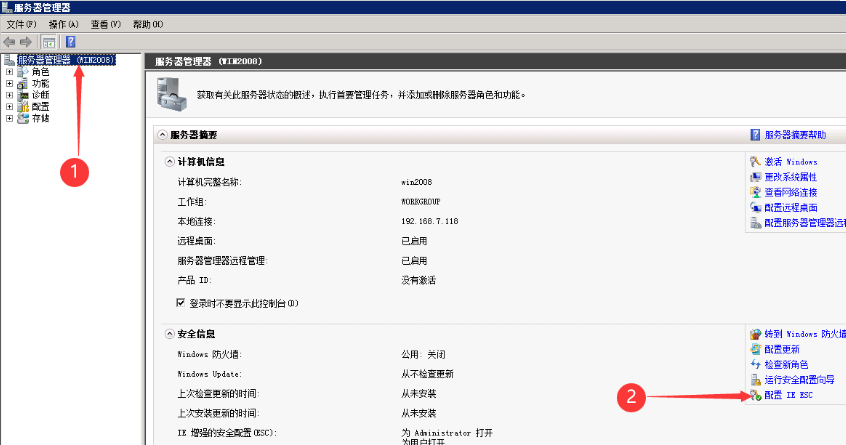Select 服务器管理器 (WIN2008) root tree node
This screenshot has width=846, height=445.
pos(66,60)
